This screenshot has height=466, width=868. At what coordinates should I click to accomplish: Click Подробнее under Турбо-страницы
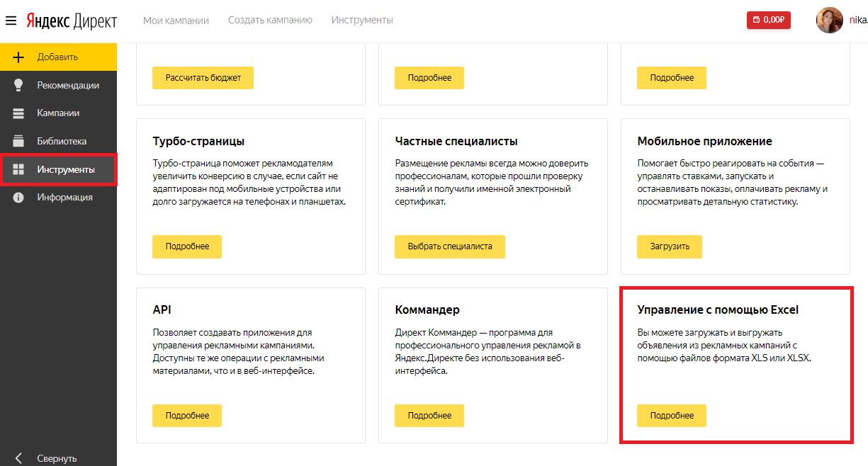point(187,246)
